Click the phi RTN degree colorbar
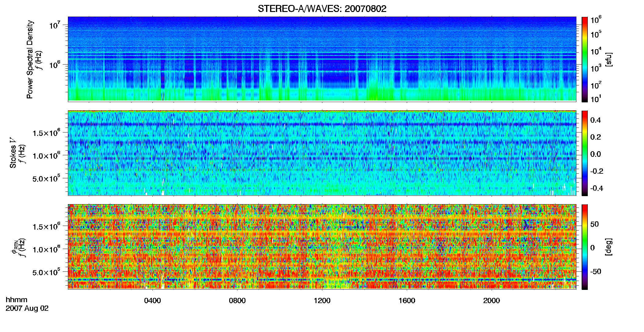644x332 pixels. (x=585, y=247)
